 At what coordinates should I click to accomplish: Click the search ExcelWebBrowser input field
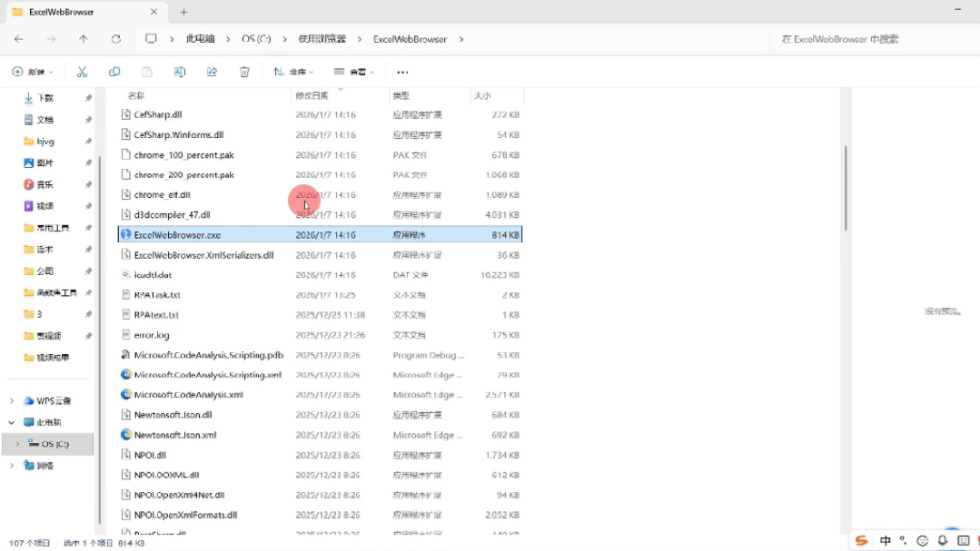tap(875, 39)
